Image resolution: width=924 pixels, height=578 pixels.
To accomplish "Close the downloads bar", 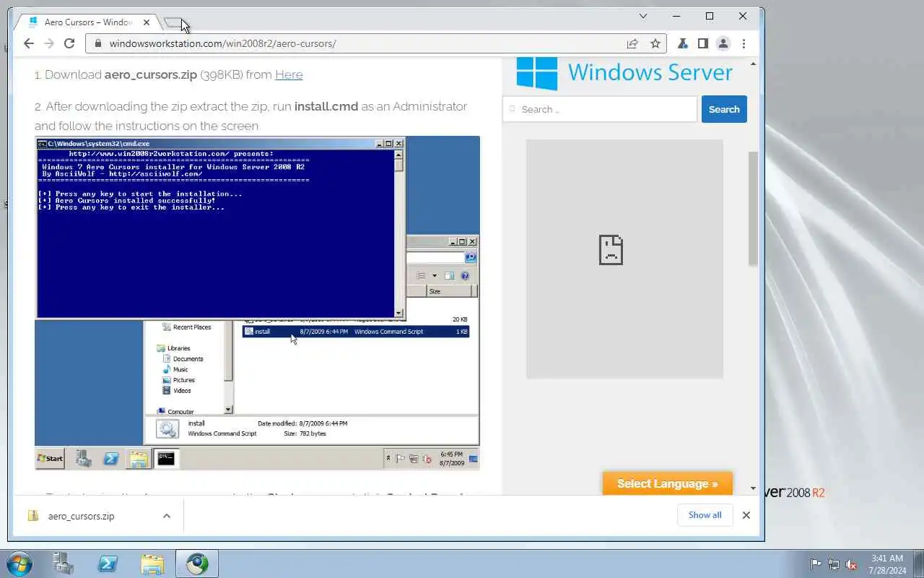I will pos(746,515).
